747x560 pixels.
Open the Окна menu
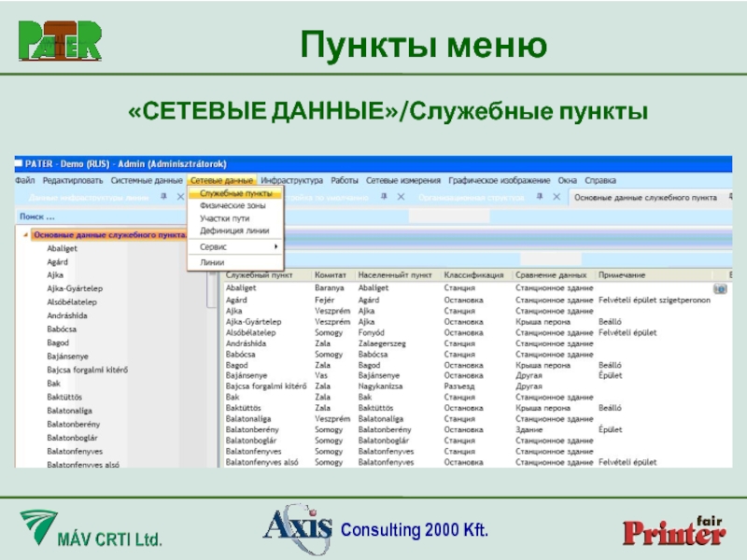(567, 180)
